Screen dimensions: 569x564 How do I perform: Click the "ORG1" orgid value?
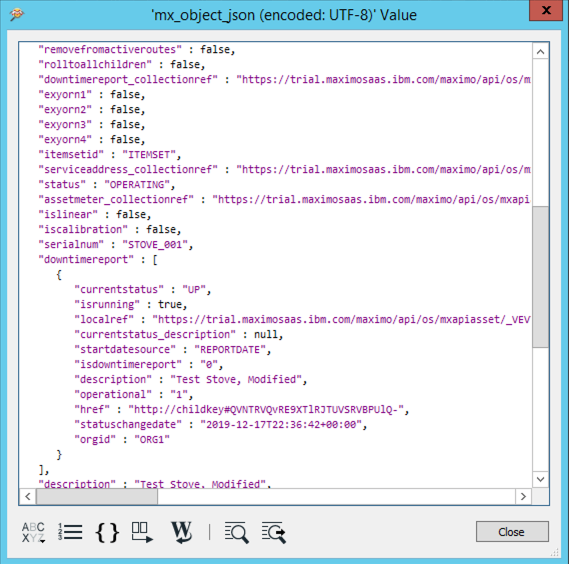(152, 440)
